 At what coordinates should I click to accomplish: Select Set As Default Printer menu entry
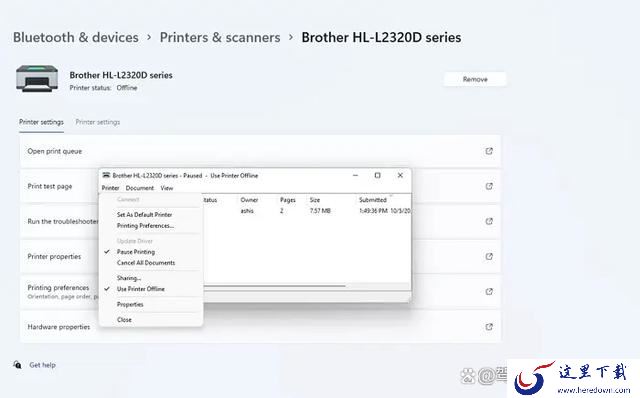[144, 214]
